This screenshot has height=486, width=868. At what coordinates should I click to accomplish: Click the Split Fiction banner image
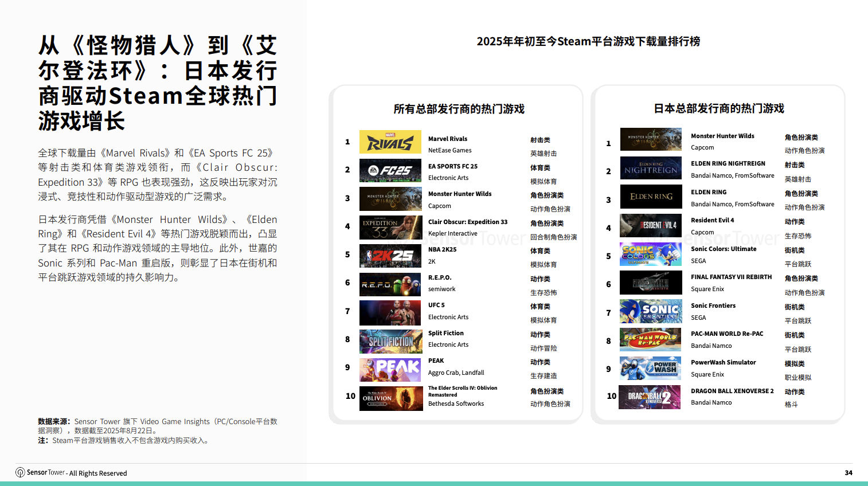coord(390,341)
